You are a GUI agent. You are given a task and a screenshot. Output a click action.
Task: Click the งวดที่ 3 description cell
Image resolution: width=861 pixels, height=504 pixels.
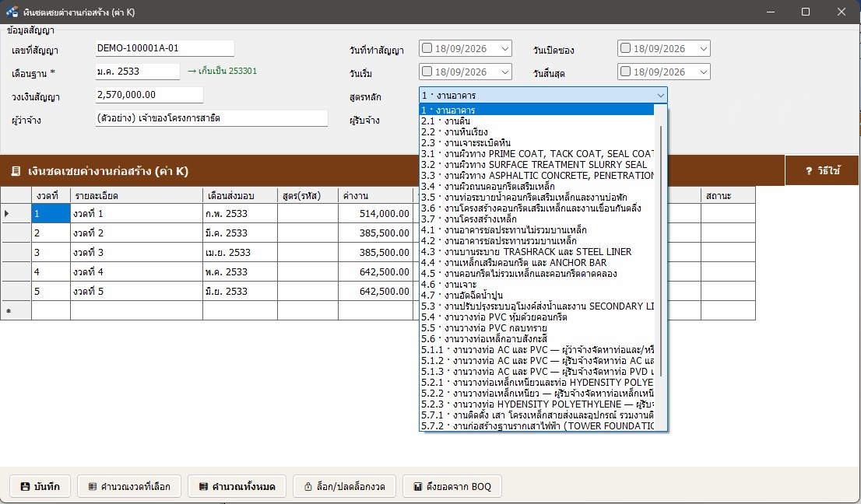coord(137,252)
